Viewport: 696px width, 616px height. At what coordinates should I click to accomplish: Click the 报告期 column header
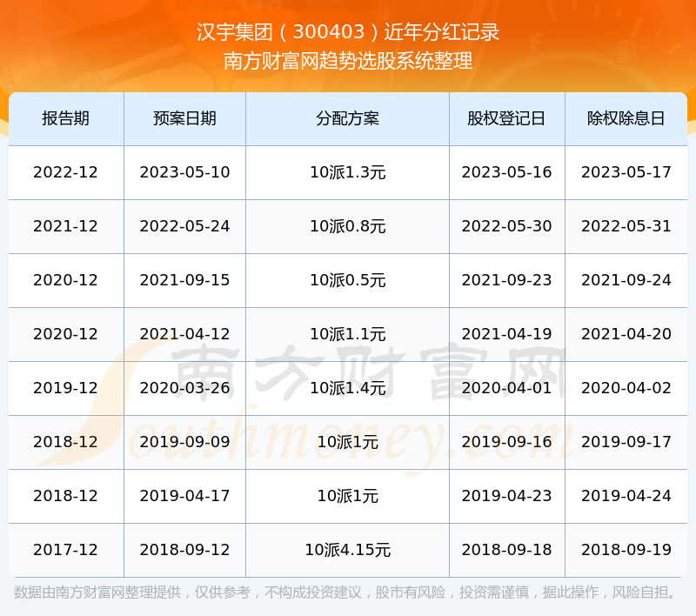pyautogui.click(x=65, y=118)
